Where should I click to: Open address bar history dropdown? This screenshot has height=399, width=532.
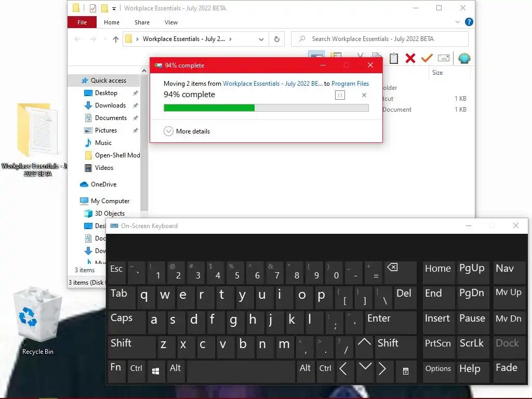[261, 39]
